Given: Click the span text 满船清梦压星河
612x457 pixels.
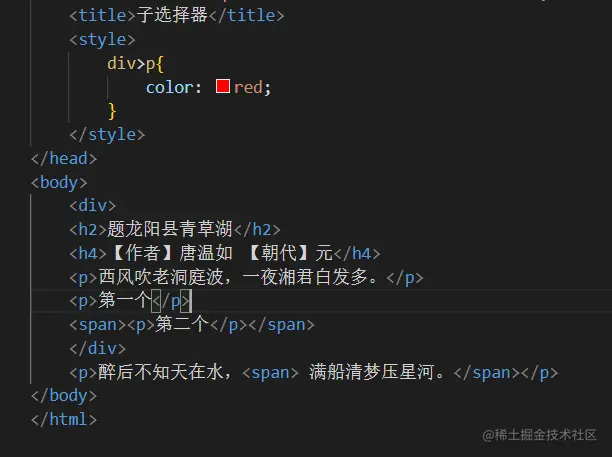Looking at the screenshot, I should (378, 372).
